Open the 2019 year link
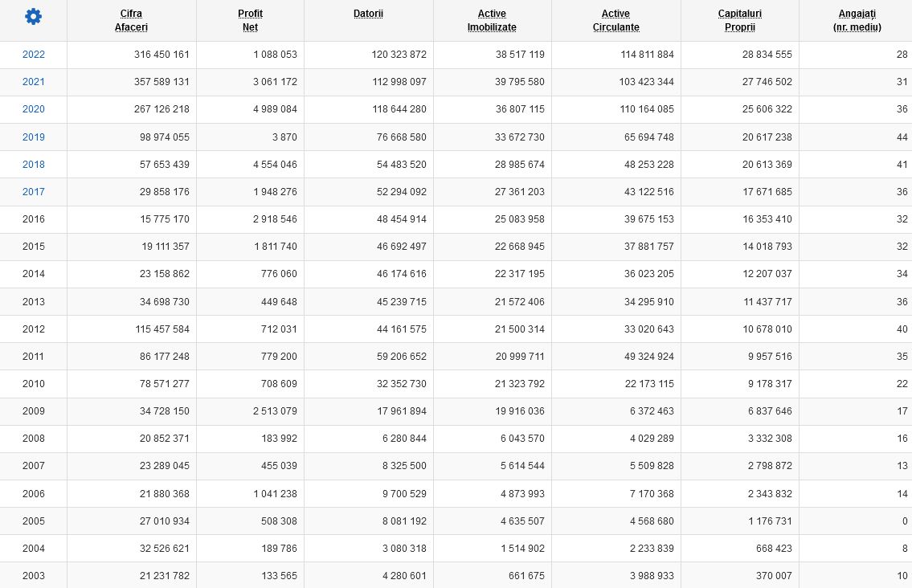 click(33, 137)
